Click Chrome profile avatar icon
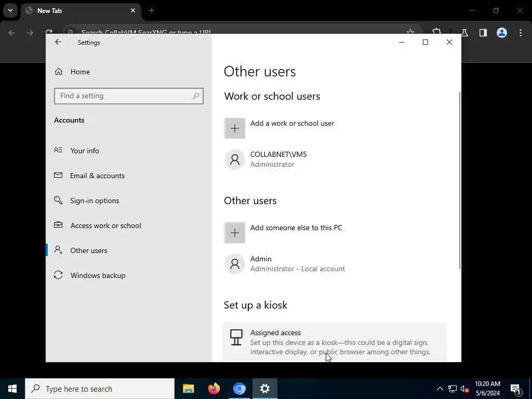532x399 pixels. tap(501, 33)
